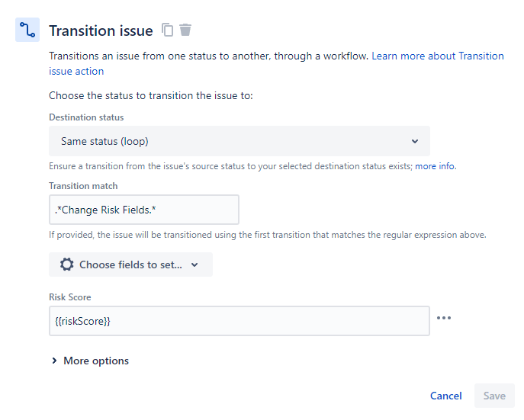Click the Transition match field label
The height and width of the screenshot is (420, 524).
tap(83, 185)
